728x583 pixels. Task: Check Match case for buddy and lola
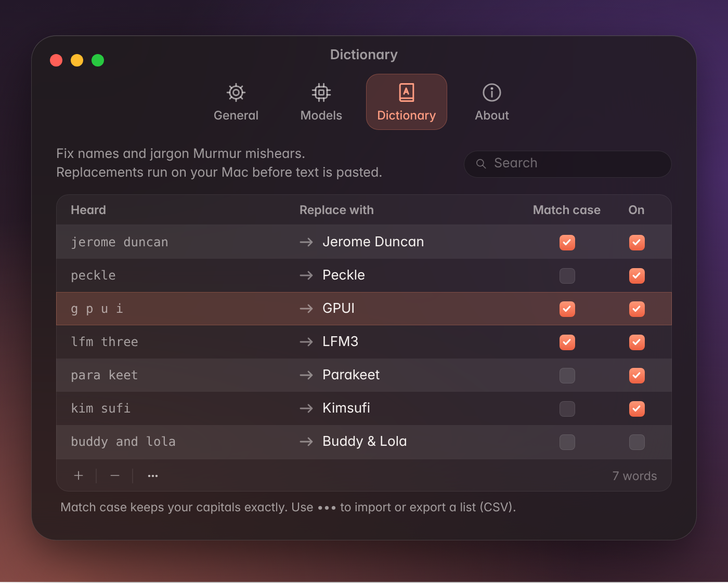(x=567, y=442)
